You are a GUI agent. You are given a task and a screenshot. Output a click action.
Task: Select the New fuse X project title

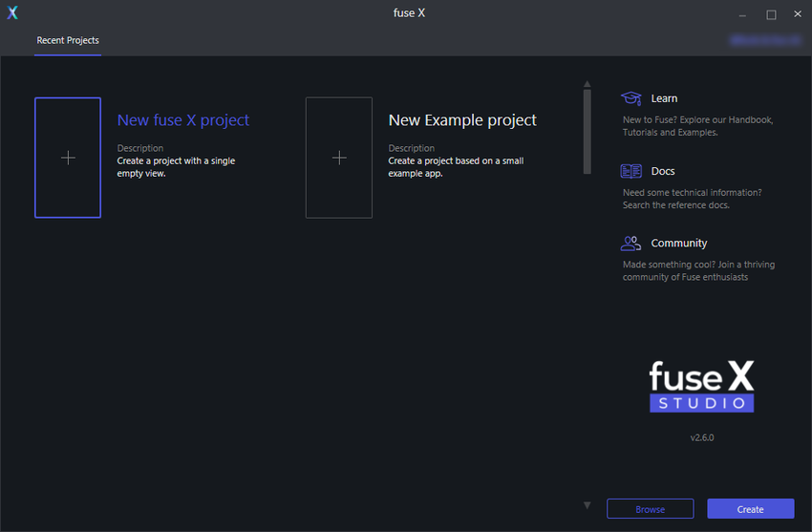click(182, 120)
